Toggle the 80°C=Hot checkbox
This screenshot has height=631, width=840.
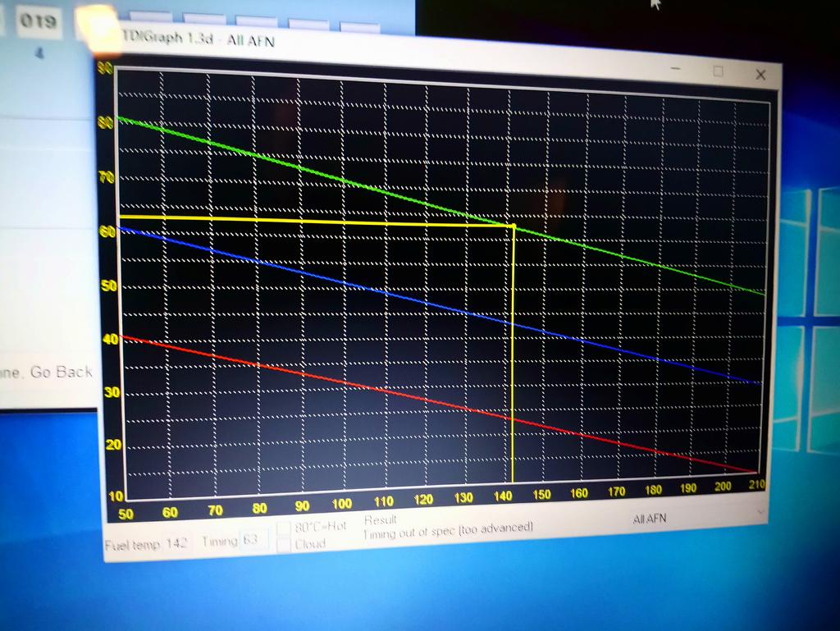284,528
